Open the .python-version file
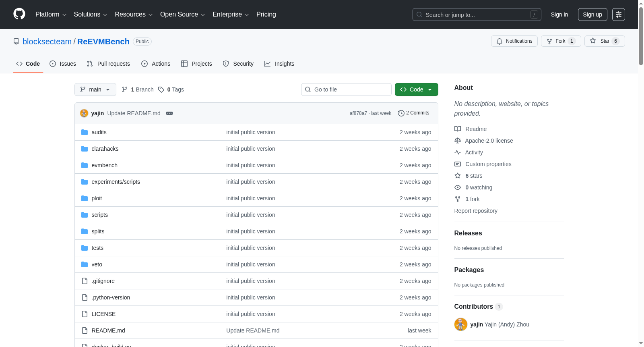The width and height of the screenshot is (644, 347). point(111,297)
